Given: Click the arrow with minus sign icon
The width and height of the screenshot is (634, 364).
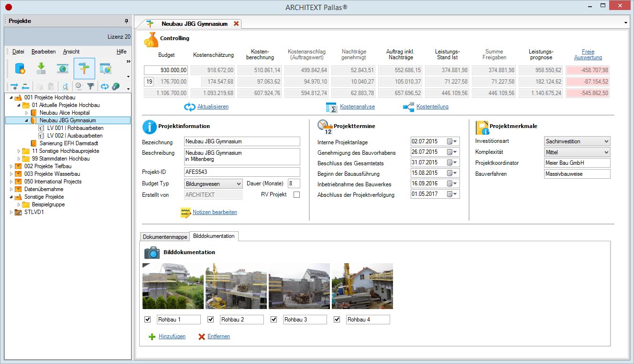Looking at the screenshot, I should 25,86.
